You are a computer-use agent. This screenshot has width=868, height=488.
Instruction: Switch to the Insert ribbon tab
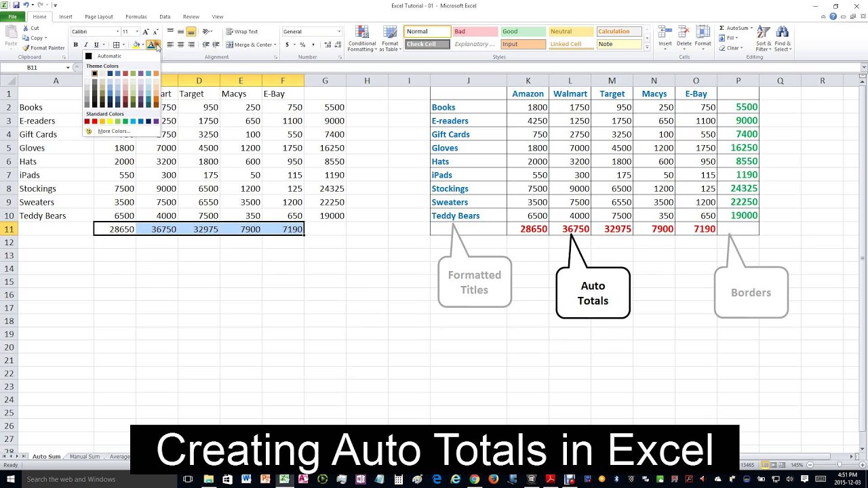(x=66, y=17)
